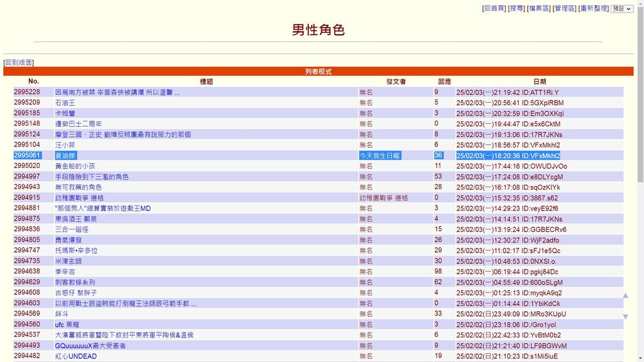Viewport: 644px width, 362px height.
Task: Open the thread ufc 黑龍
Action: (67, 324)
